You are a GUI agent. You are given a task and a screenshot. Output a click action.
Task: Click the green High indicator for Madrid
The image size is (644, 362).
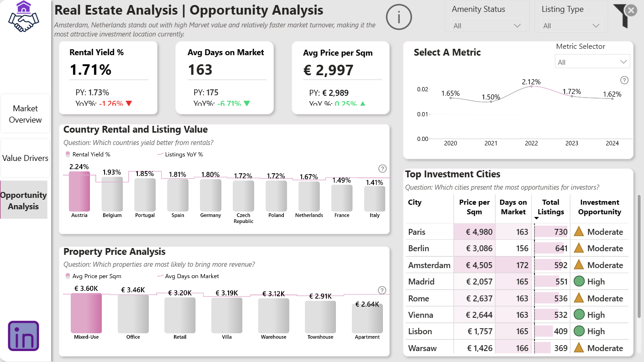579,282
